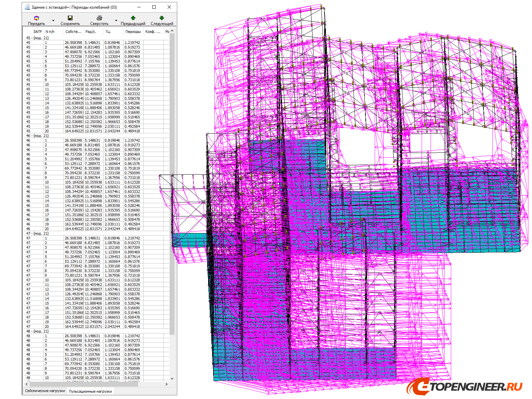Click the vertical scrollbar thumb

172,183
